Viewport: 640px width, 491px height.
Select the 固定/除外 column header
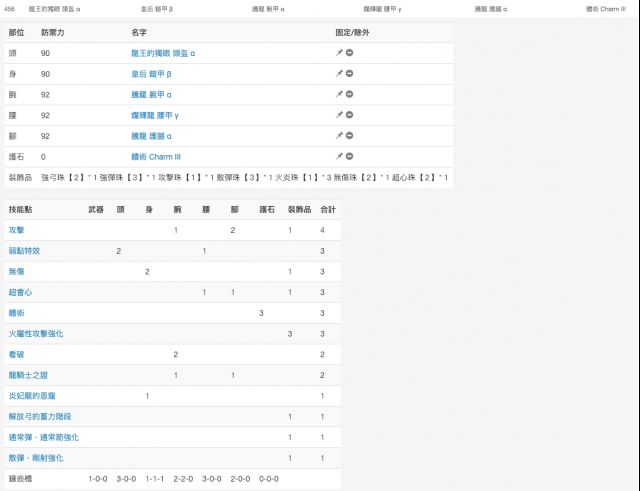(x=352, y=33)
